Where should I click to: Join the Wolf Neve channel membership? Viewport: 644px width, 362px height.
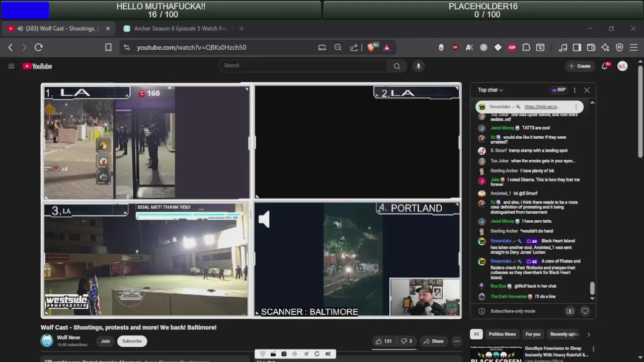coord(105,341)
